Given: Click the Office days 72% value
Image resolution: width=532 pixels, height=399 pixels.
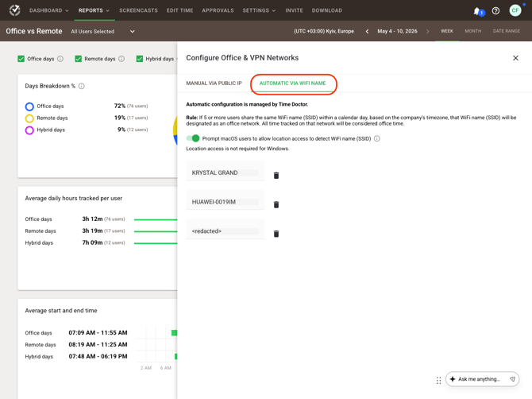Looking at the screenshot, I should (120, 106).
